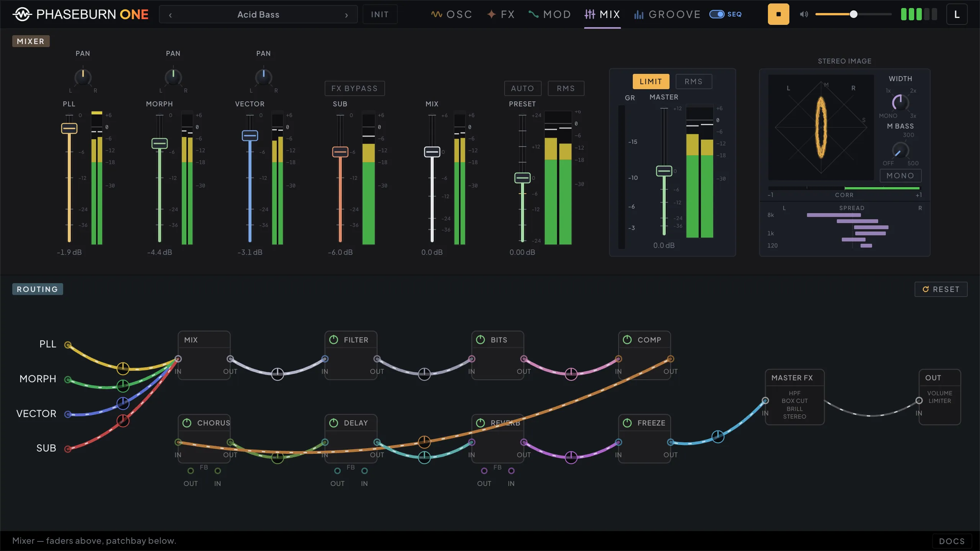This screenshot has width=980, height=551.
Task: Click the MASTER FX routing block
Action: pos(795,397)
